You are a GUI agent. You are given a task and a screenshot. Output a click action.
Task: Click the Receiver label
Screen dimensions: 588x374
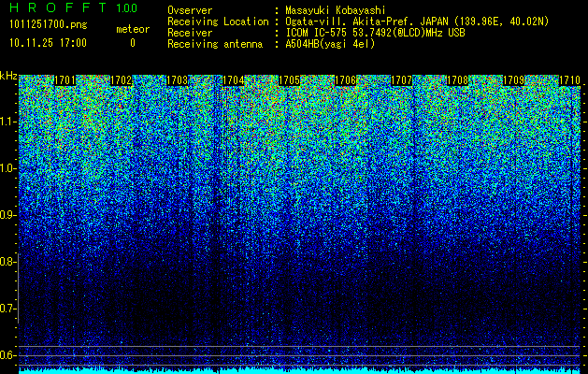coord(190,33)
